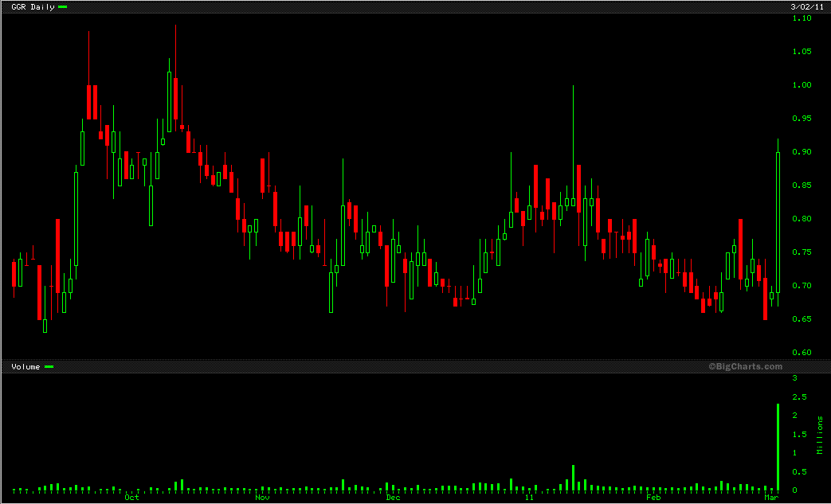Click the 0.65 price axis label
The height and width of the screenshot is (504, 831).
point(802,318)
